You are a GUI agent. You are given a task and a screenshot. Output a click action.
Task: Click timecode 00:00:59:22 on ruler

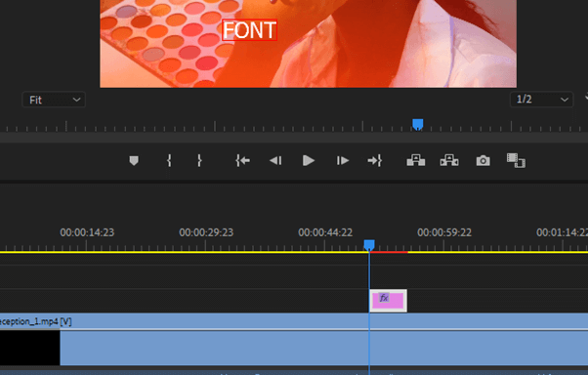point(444,232)
